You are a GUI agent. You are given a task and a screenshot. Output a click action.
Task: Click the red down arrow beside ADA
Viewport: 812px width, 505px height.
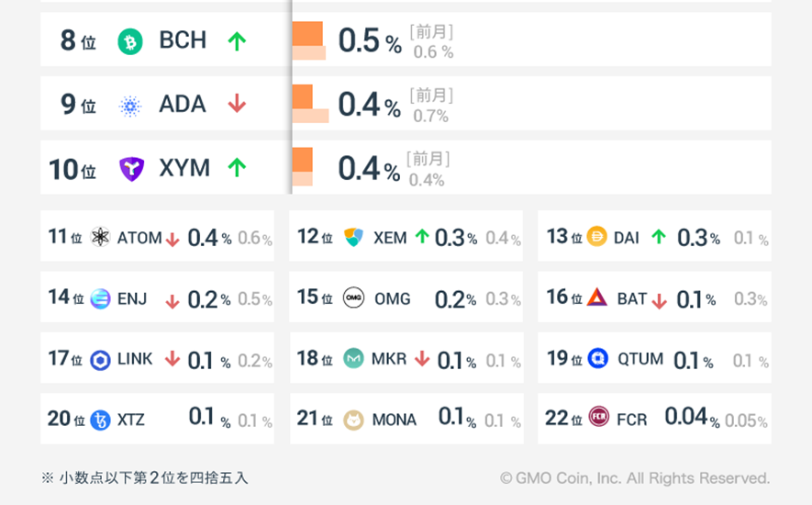[237, 105]
